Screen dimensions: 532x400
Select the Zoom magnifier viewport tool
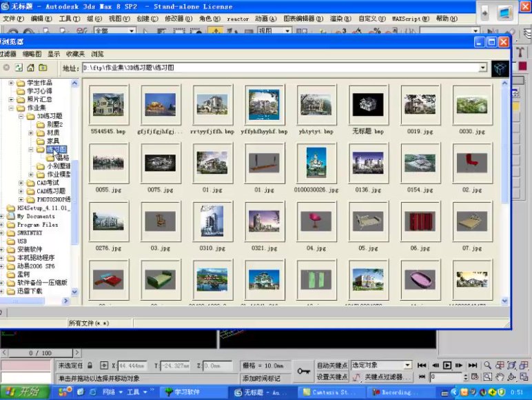[x=488, y=366]
